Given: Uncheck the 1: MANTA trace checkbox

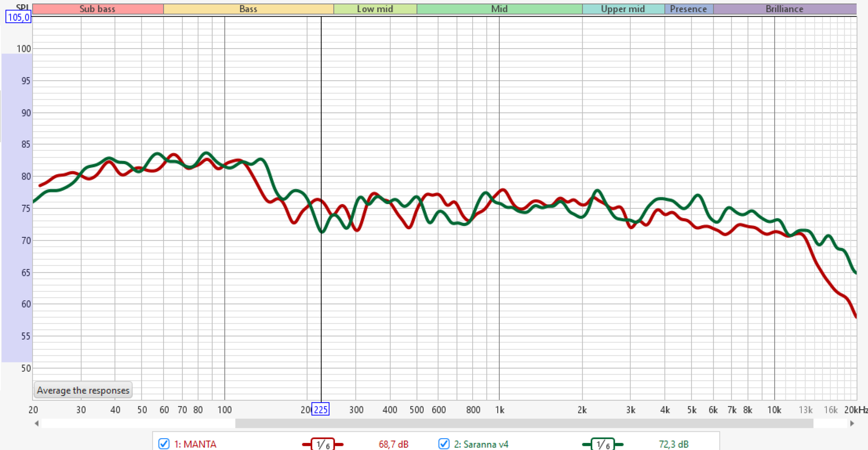Looking at the screenshot, I should click(x=164, y=444).
